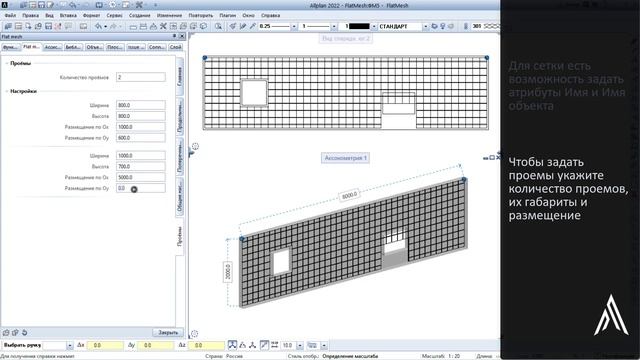Open the black line color dropdown

[374, 27]
